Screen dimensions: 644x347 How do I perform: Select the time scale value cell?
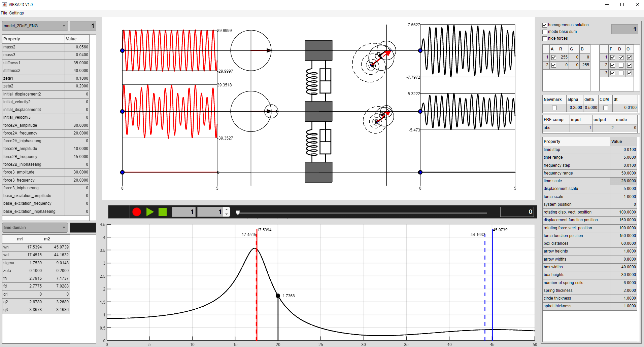click(x=623, y=181)
